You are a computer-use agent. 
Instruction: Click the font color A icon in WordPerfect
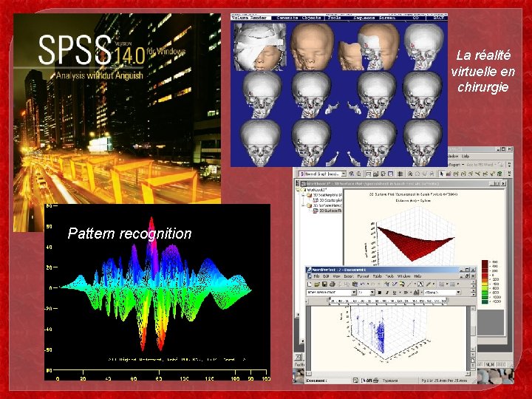(416, 293)
